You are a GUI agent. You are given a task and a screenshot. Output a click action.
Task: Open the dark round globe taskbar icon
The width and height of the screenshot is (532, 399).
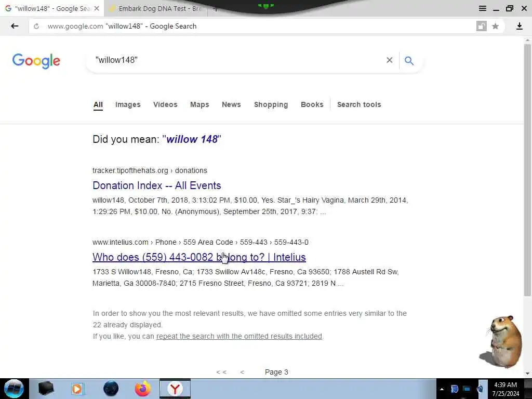pos(111,389)
